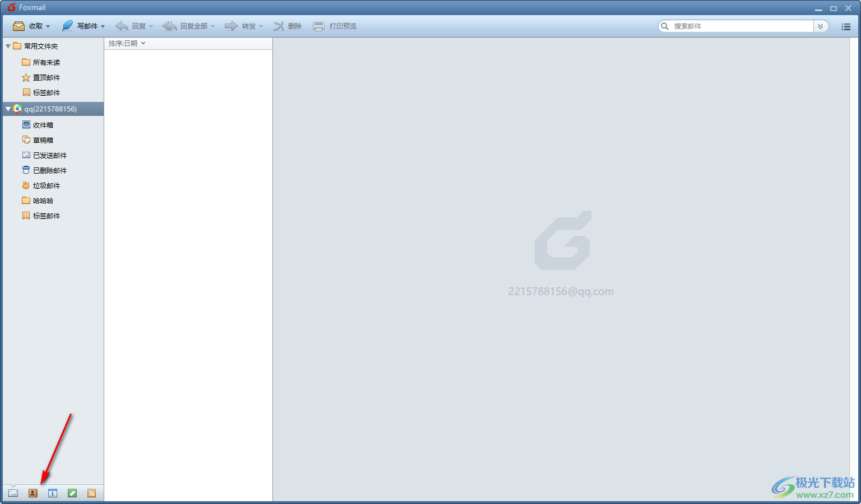Switch to contacts view bottom icon
The height and width of the screenshot is (504, 861).
pos(33,493)
